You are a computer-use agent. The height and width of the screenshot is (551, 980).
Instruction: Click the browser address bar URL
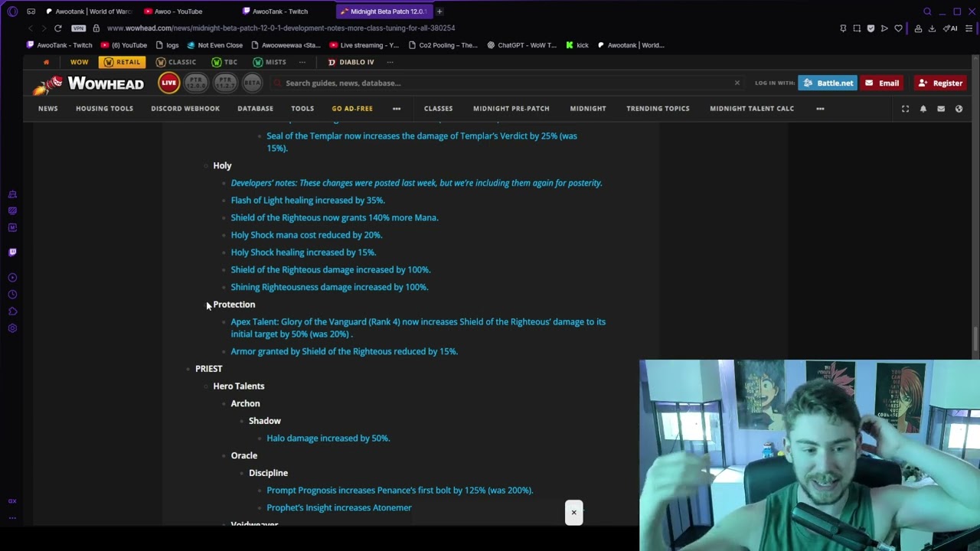[281, 28]
